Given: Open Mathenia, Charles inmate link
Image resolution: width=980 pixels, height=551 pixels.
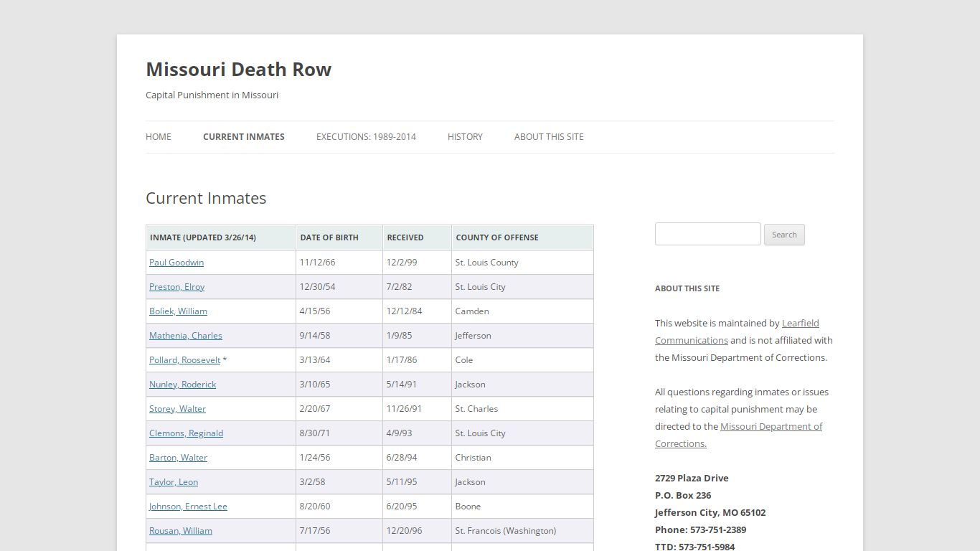Looking at the screenshot, I should 186,336.
